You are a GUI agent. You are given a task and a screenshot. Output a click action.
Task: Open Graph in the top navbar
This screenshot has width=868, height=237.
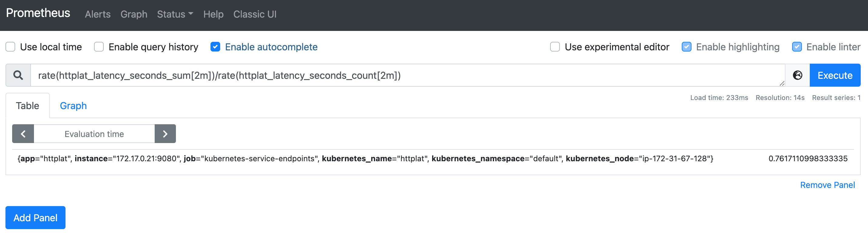134,14
